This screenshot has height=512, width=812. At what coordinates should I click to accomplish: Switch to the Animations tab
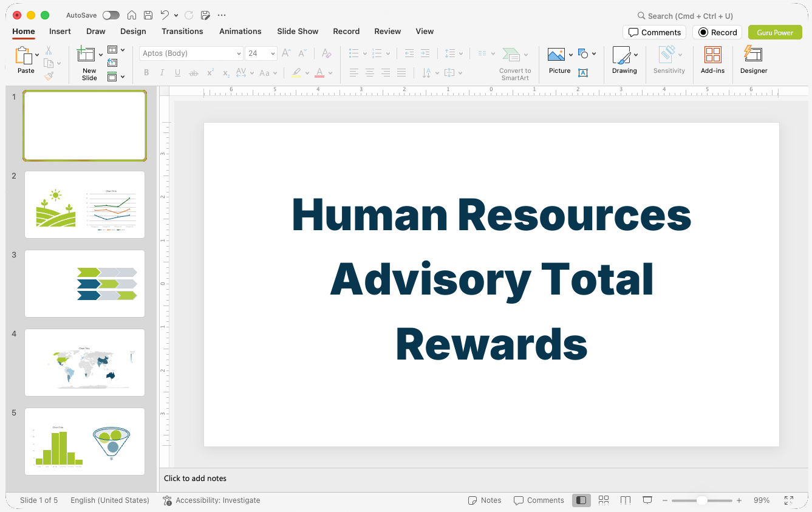241,31
